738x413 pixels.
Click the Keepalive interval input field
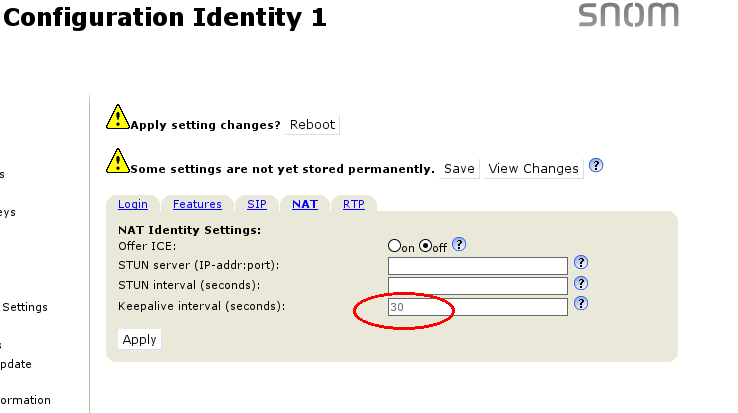click(477, 307)
